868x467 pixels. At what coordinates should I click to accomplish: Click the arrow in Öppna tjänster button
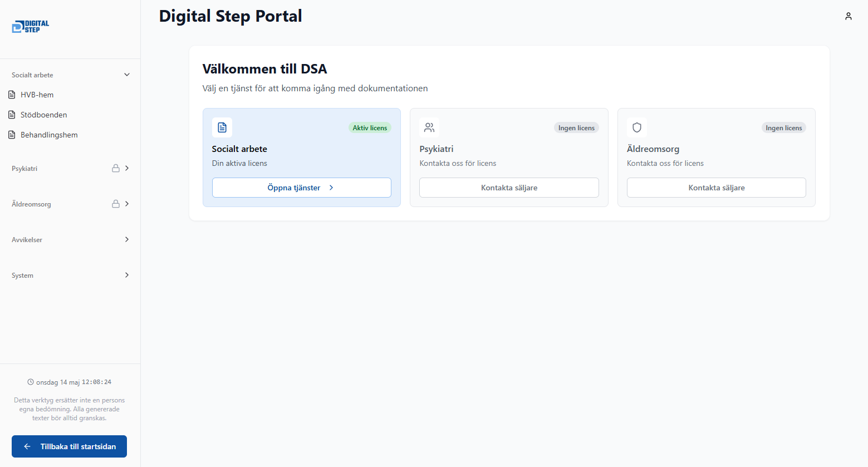tap(331, 188)
